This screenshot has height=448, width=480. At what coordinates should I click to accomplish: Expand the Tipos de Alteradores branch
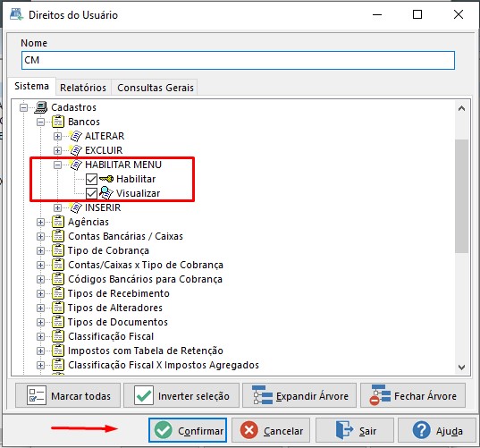[40, 309]
